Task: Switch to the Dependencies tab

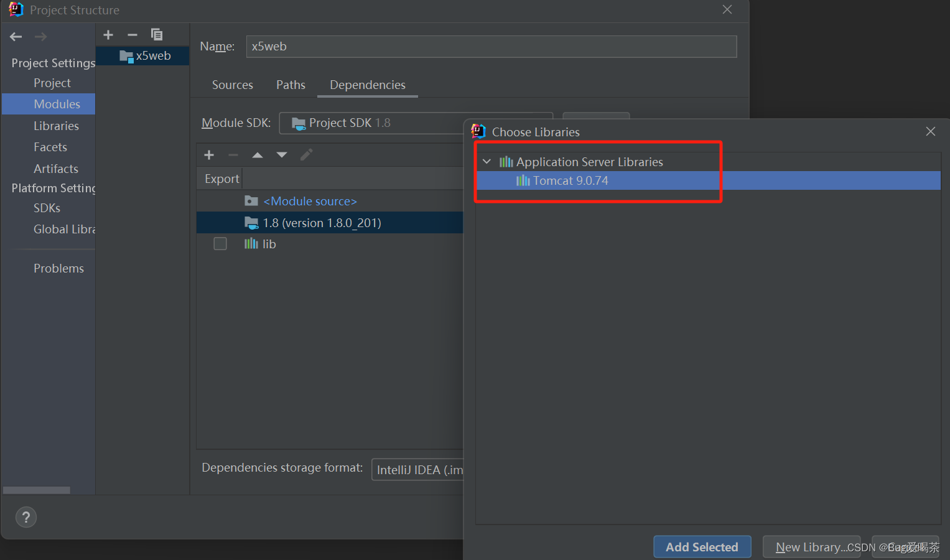Action: tap(368, 85)
